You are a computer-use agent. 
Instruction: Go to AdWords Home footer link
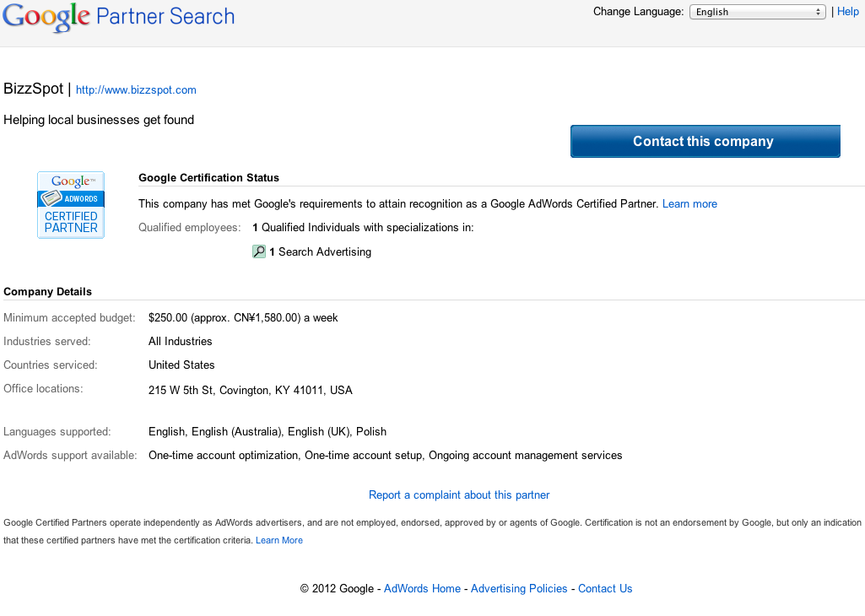click(x=422, y=588)
